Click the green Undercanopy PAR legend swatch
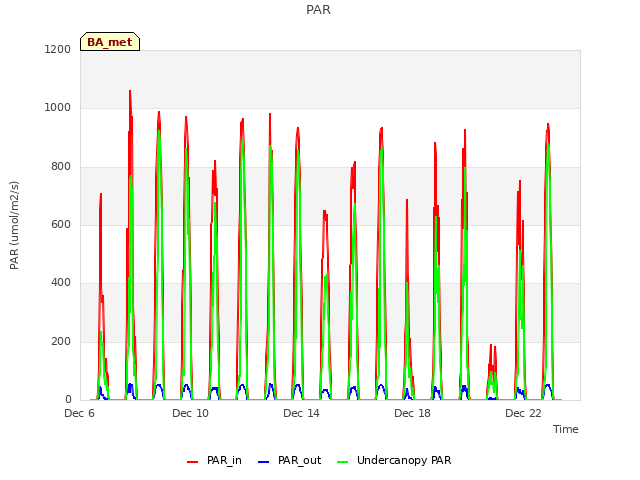Image resolution: width=640 pixels, height=480 pixels. (342, 462)
